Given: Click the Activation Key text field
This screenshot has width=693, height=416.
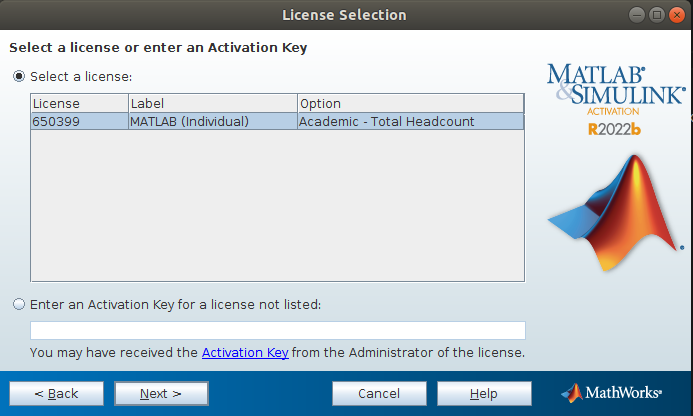Looking at the screenshot, I should 278,330.
